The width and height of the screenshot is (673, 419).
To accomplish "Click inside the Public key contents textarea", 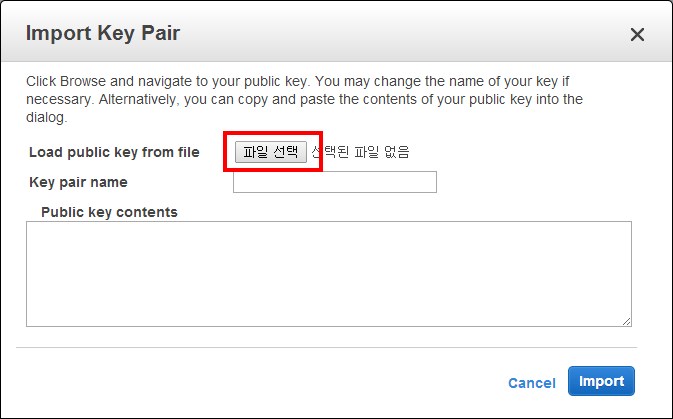I will click(328, 273).
